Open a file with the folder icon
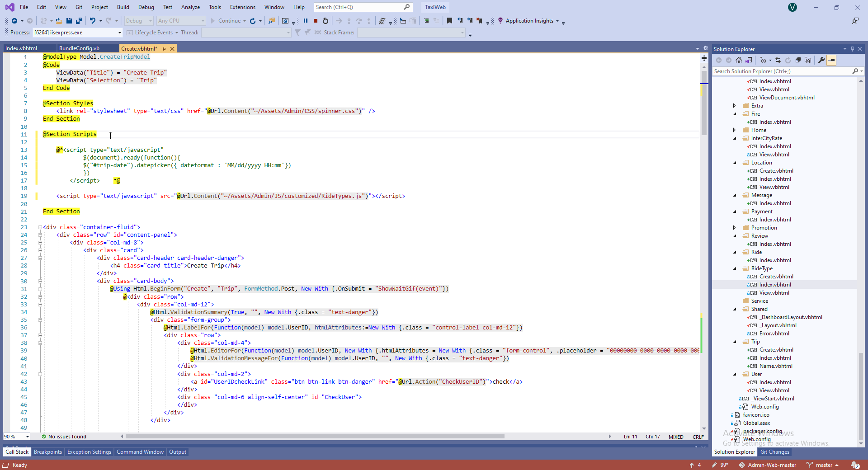868x470 pixels. (59, 21)
